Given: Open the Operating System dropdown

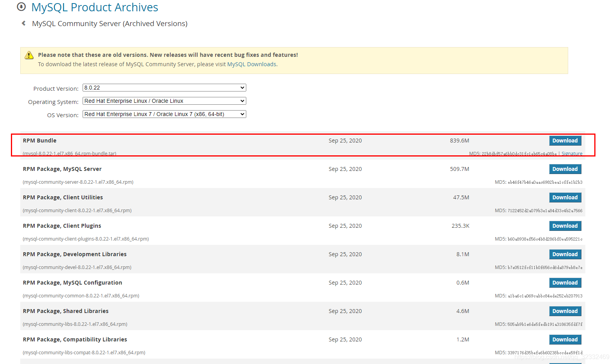Looking at the screenshot, I should [164, 101].
